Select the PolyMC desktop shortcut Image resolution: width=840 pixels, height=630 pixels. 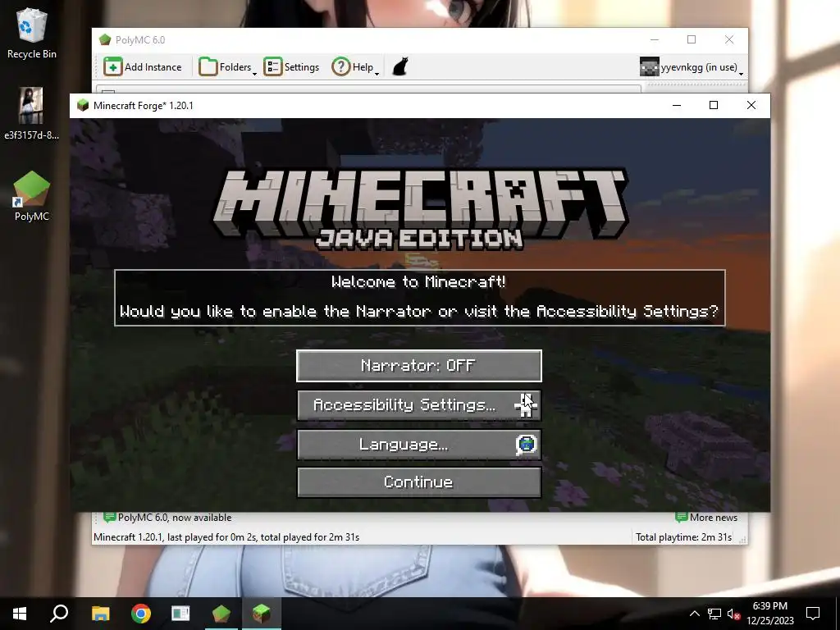32,196
